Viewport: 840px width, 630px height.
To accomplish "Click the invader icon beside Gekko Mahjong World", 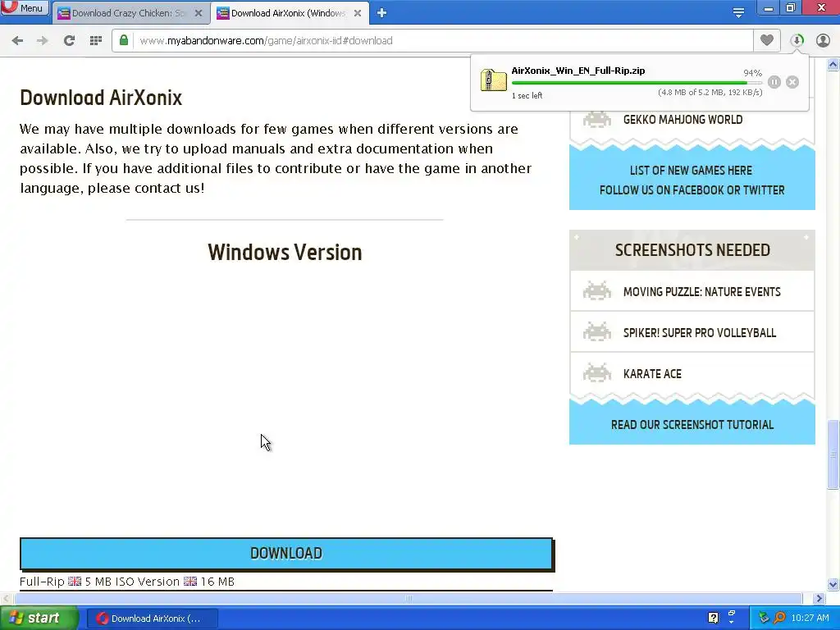I will [x=597, y=119].
